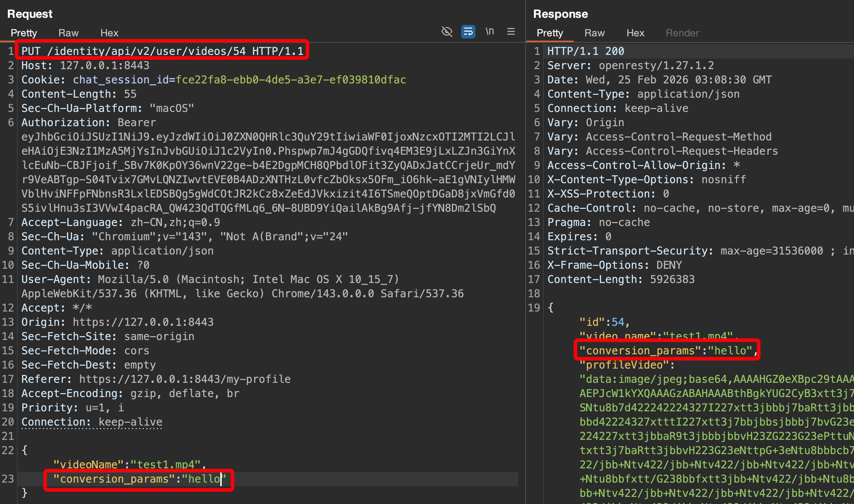Click the HTTP/1.1 200 response status line

click(586, 51)
